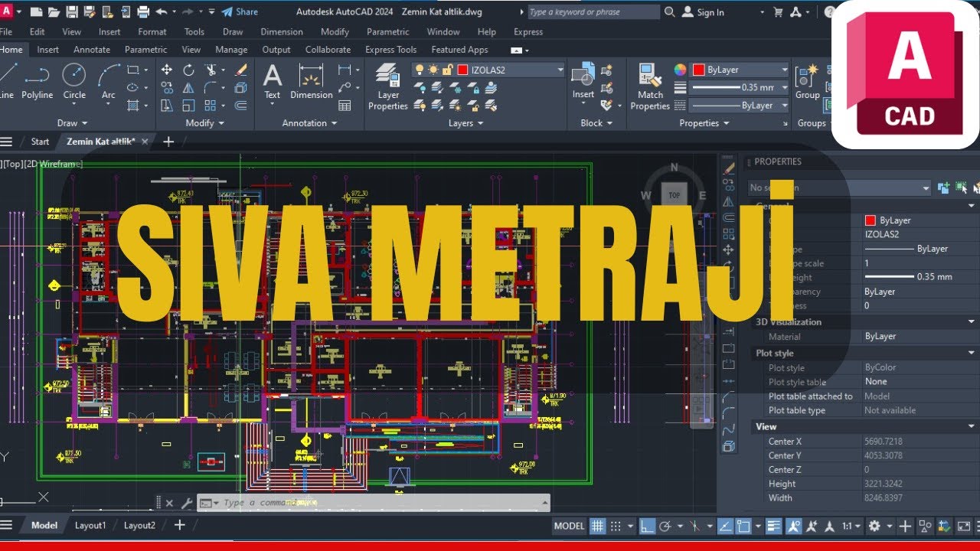Insert a Table from Annotation panel

coord(345,106)
